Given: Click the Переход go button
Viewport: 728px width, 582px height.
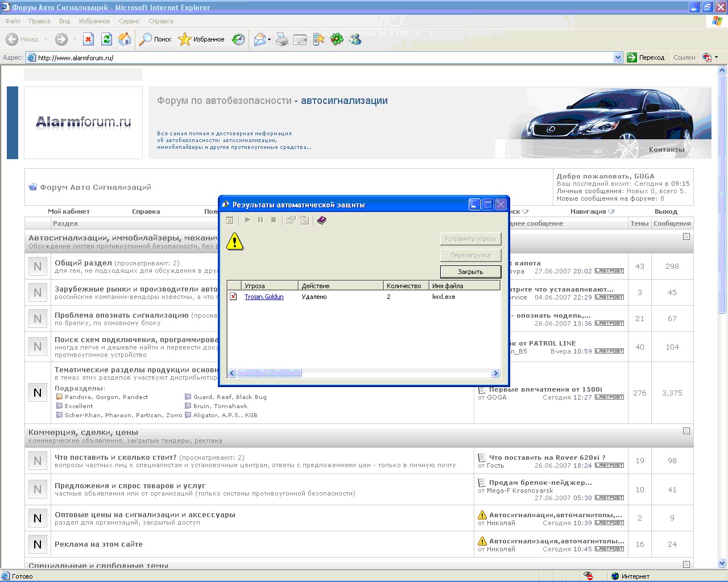Looking at the screenshot, I should (646, 57).
